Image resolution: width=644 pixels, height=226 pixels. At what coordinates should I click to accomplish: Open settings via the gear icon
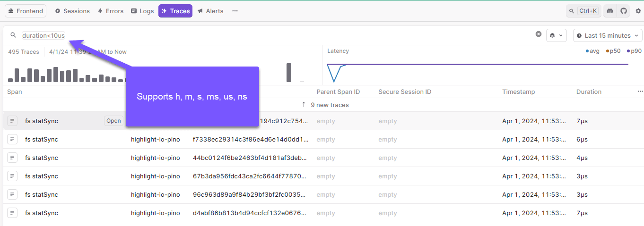(638, 11)
